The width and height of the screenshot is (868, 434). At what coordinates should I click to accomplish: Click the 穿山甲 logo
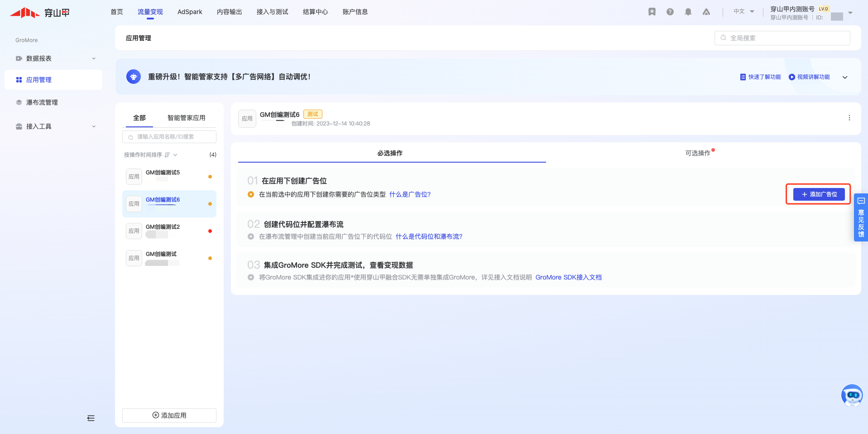(x=40, y=13)
